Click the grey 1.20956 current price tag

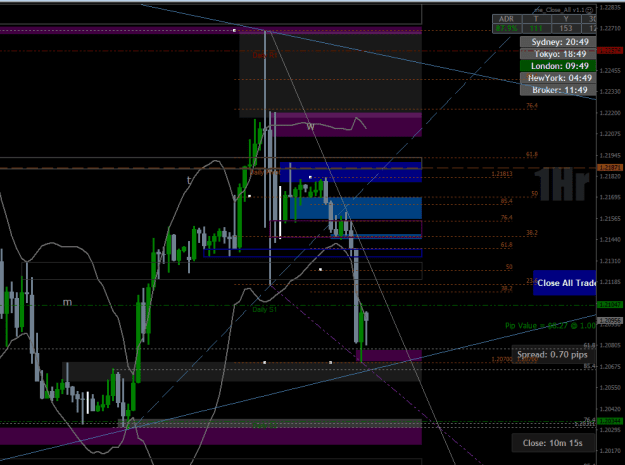pos(610,320)
